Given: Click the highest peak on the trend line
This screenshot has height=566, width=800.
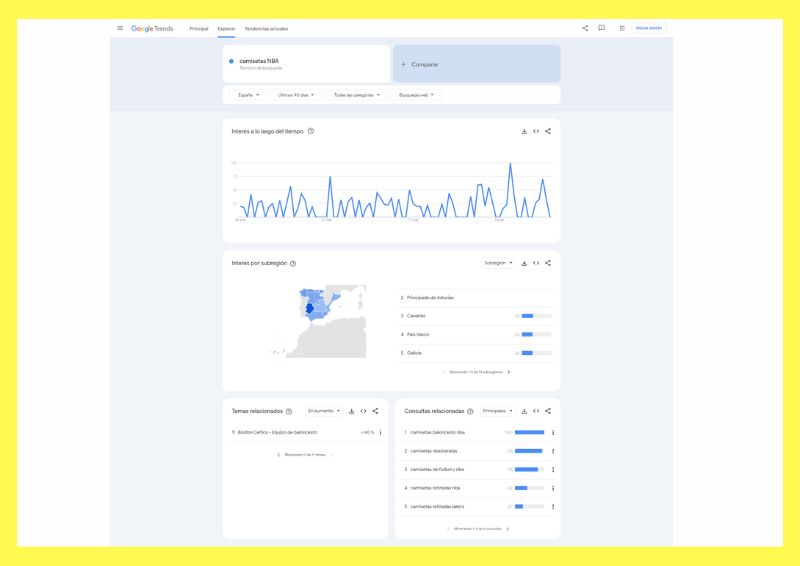Looking at the screenshot, I should click(x=510, y=164).
